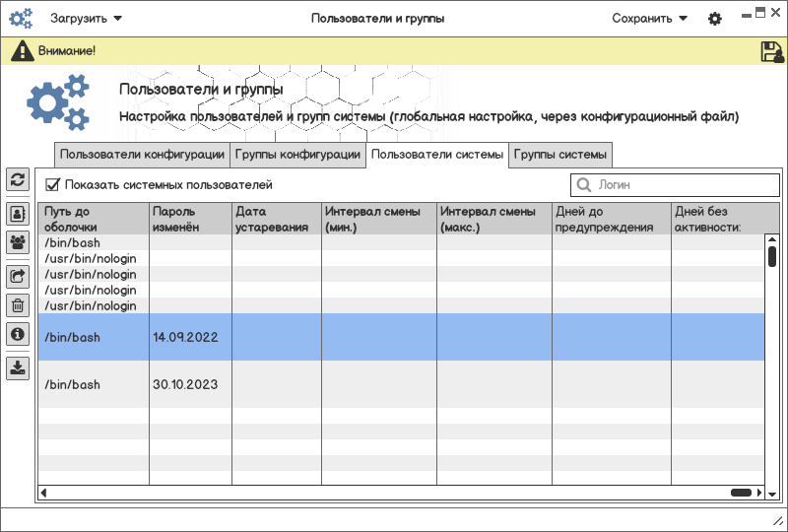Screen dimensions: 788x532
Task: Expand the 'Загрузить' dropdown menu
Action: [87, 19]
